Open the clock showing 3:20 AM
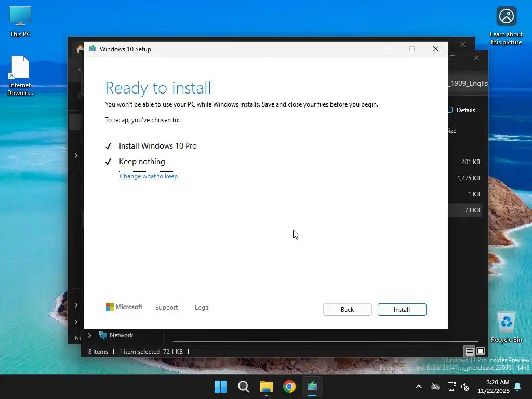This screenshot has height=399, width=532. [494, 387]
